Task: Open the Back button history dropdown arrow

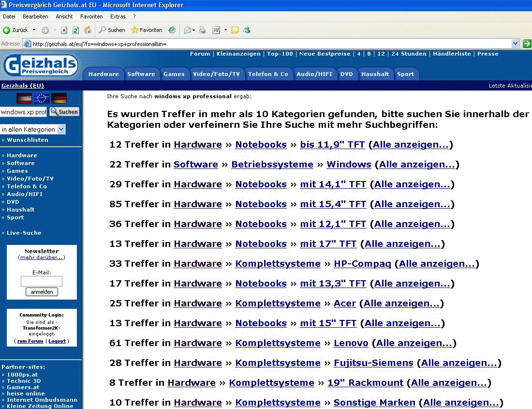Action: coord(34,30)
